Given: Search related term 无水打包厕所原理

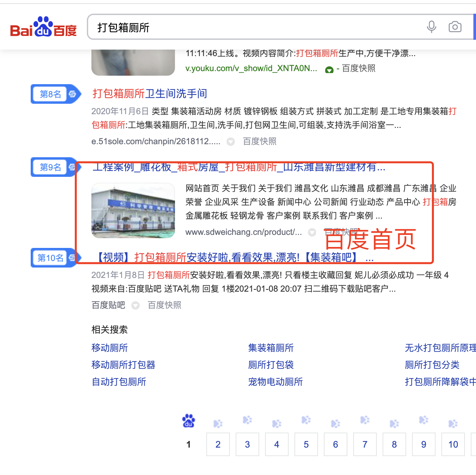Looking at the screenshot, I should (x=440, y=348).
